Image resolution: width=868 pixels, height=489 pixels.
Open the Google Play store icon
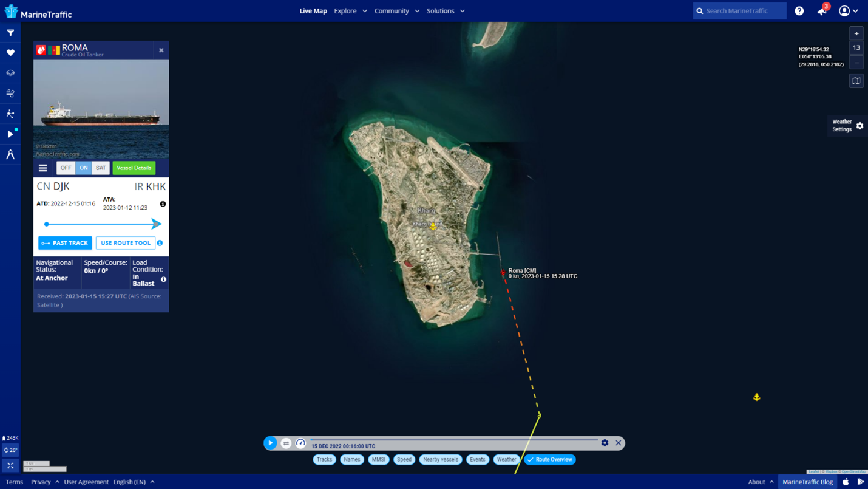click(861, 482)
